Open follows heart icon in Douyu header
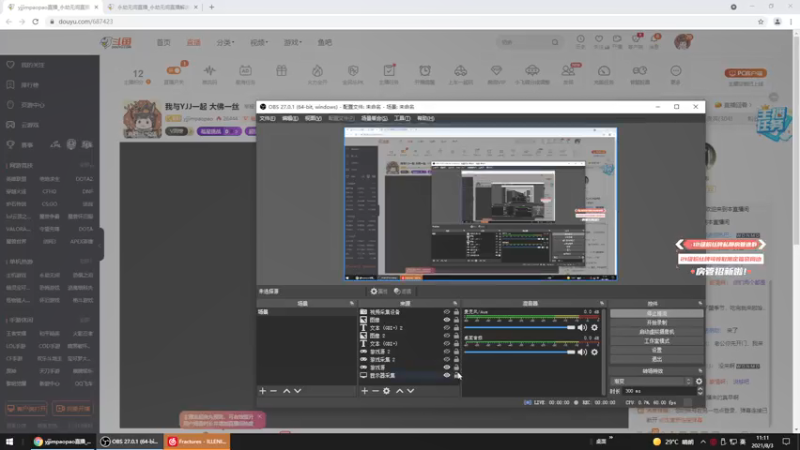This screenshot has width=800, height=450. 599,41
